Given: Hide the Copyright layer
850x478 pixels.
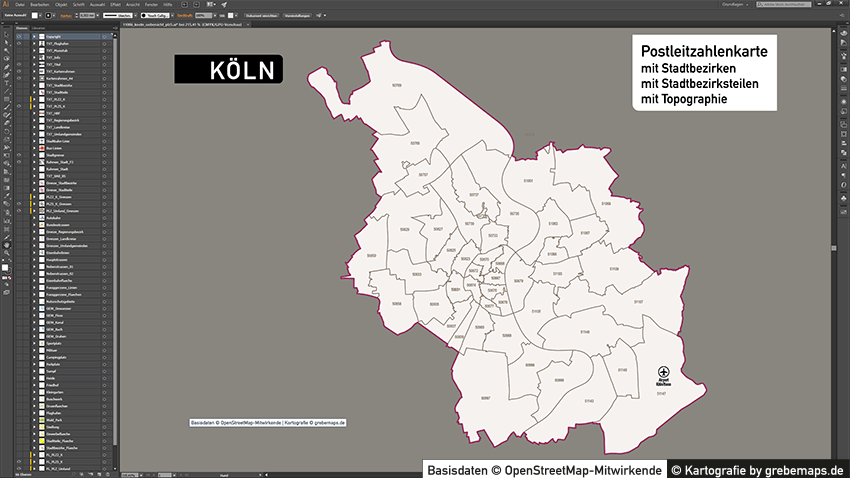Looking at the screenshot, I should [19, 37].
